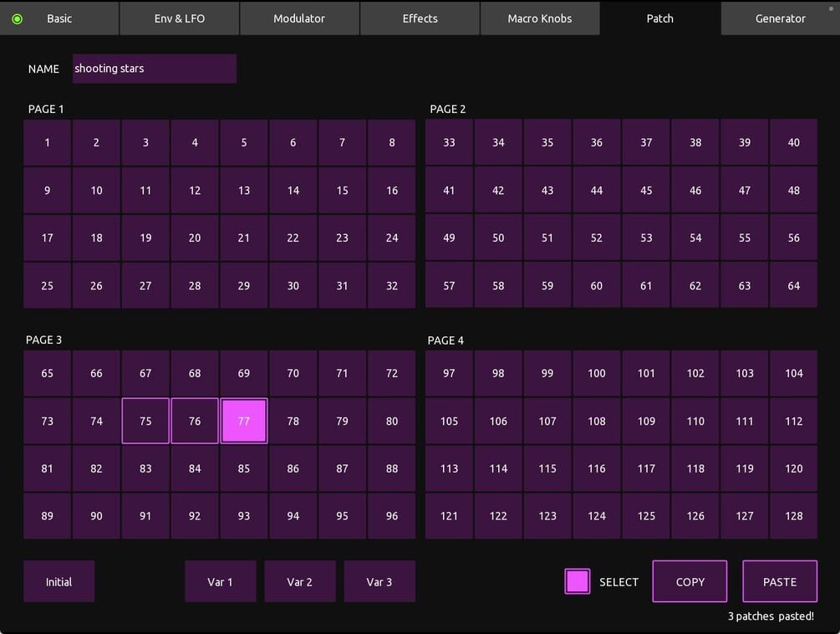
Task: Select patch slot 25
Action: click(47, 286)
